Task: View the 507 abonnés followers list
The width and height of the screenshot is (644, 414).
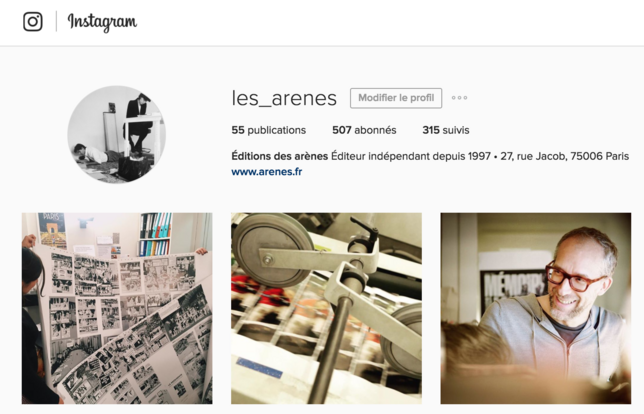Action: tap(364, 130)
